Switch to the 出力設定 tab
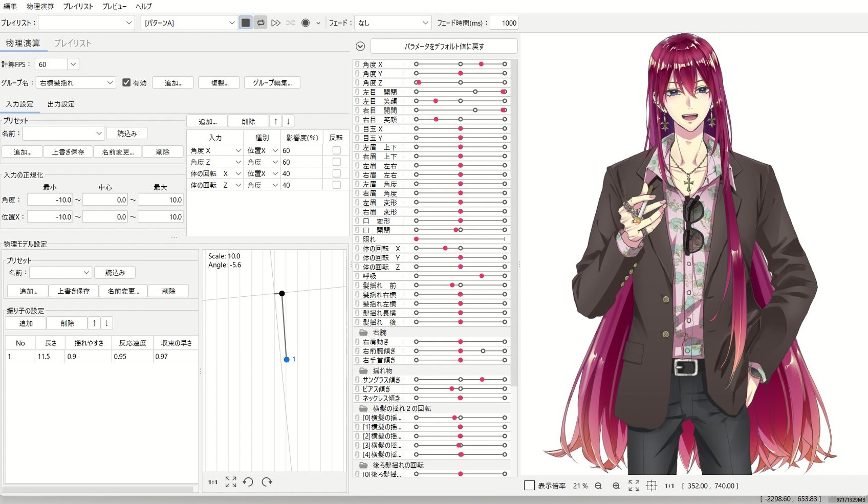 (61, 104)
